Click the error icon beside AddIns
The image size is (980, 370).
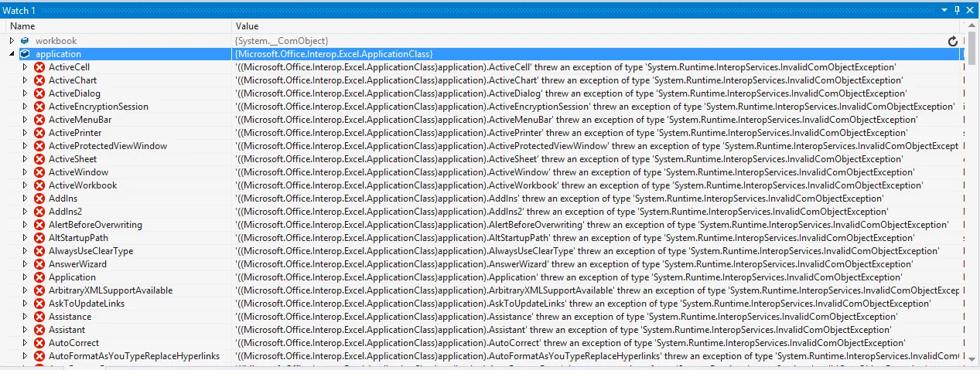click(x=39, y=199)
